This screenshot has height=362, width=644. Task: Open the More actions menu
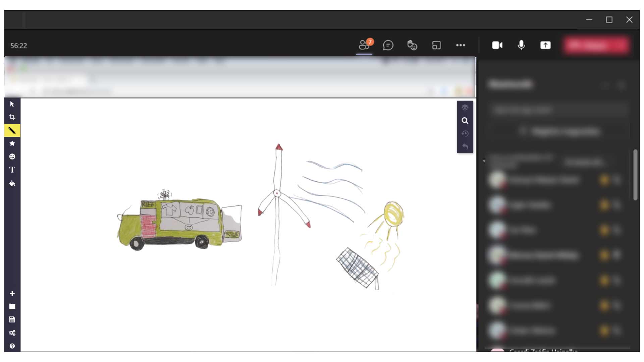tap(461, 45)
